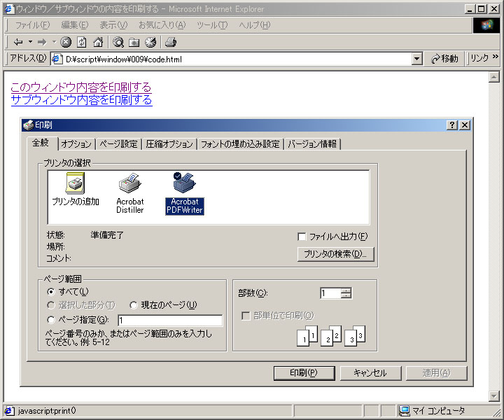The height and width of the screenshot is (420, 504).
Task: Click the page icon in address bar
Action: pos(57,59)
